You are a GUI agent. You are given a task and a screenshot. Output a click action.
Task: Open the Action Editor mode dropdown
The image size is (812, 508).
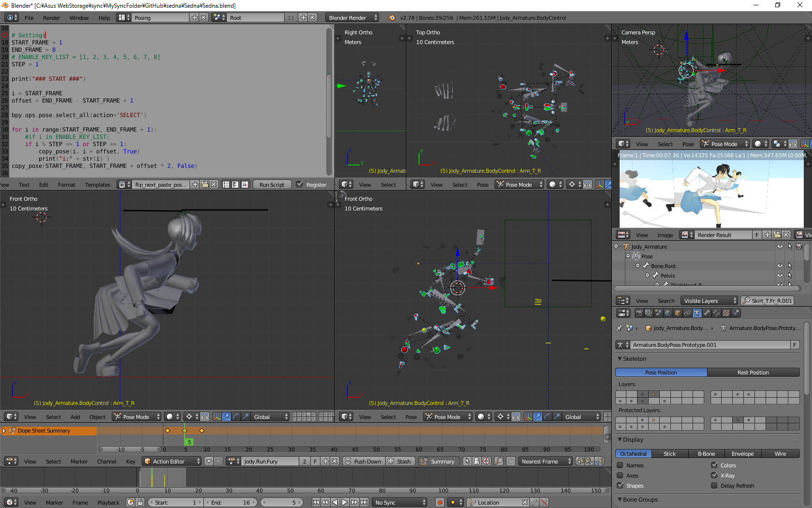pos(172,461)
